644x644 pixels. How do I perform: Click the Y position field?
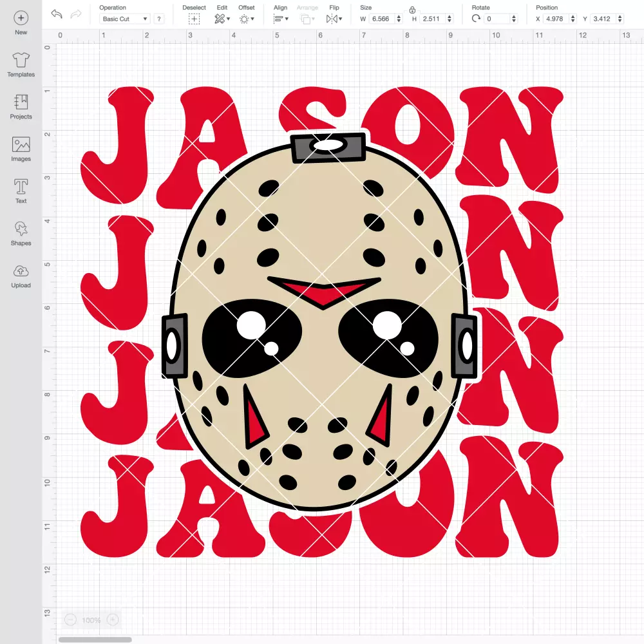[x=603, y=19]
